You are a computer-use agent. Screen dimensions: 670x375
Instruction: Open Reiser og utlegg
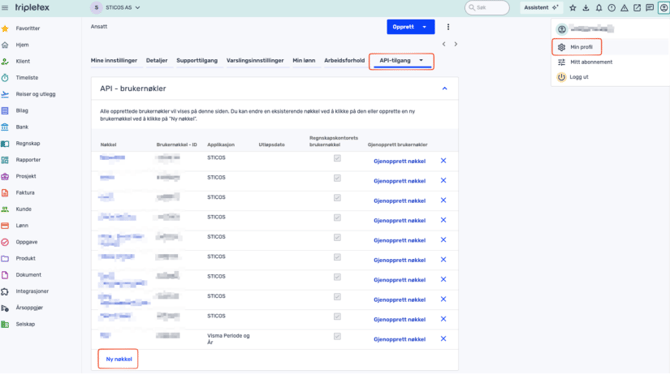pyautogui.click(x=35, y=94)
